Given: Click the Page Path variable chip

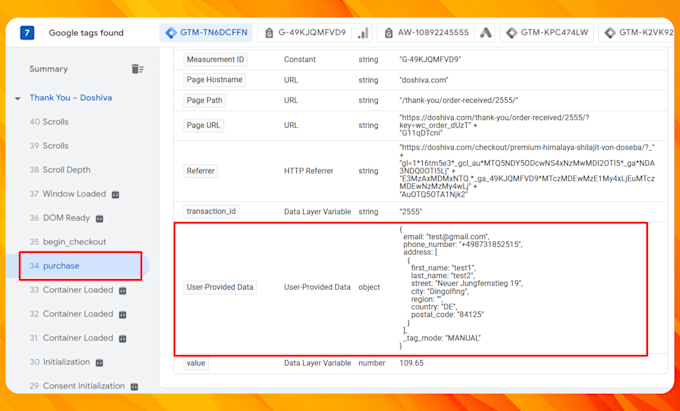Looking at the screenshot, I should [x=204, y=100].
